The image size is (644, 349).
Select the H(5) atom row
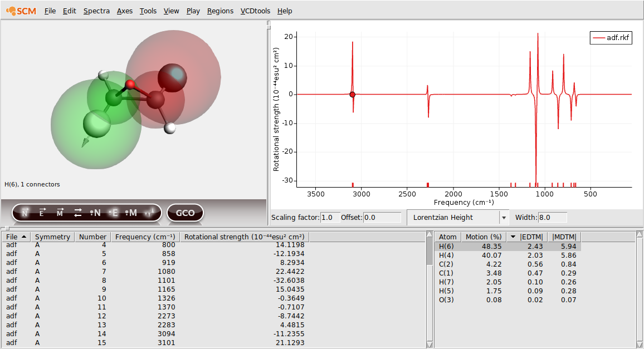coord(508,291)
